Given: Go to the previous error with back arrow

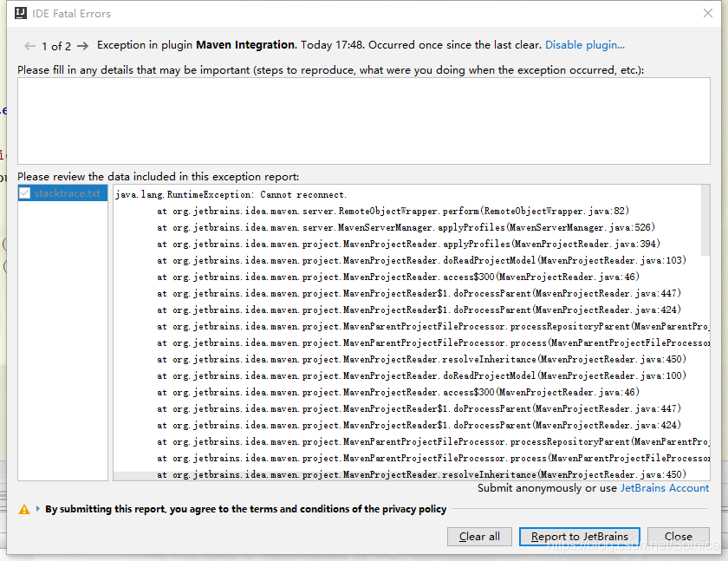Looking at the screenshot, I should [30, 46].
